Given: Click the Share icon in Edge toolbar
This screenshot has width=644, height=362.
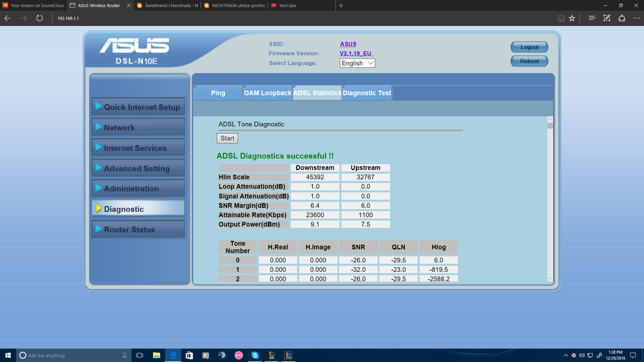Looking at the screenshot, I should click(622, 18).
